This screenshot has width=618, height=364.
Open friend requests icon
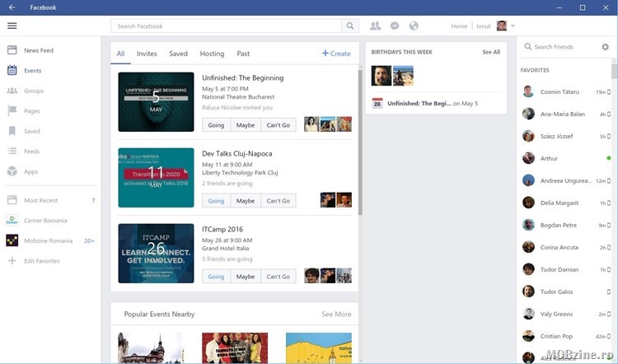click(x=375, y=26)
